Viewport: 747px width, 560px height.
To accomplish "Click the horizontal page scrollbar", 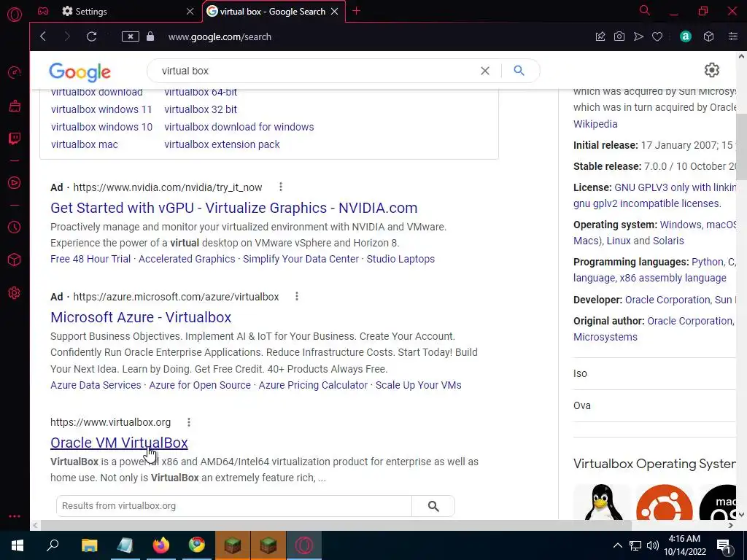I will pos(336,525).
